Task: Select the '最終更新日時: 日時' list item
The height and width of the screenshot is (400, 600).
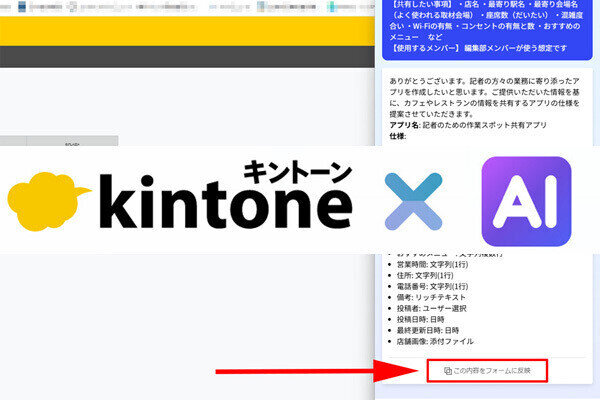Action: coord(427,330)
